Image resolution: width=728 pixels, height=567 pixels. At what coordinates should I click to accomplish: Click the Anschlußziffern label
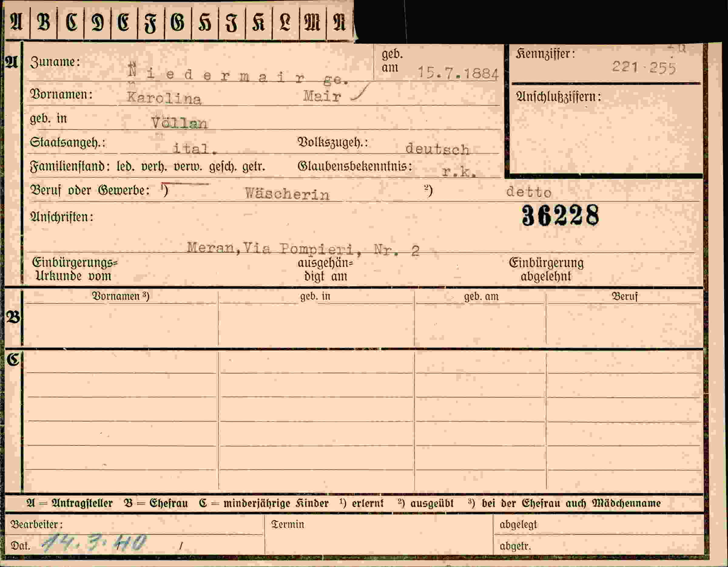(559, 97)
